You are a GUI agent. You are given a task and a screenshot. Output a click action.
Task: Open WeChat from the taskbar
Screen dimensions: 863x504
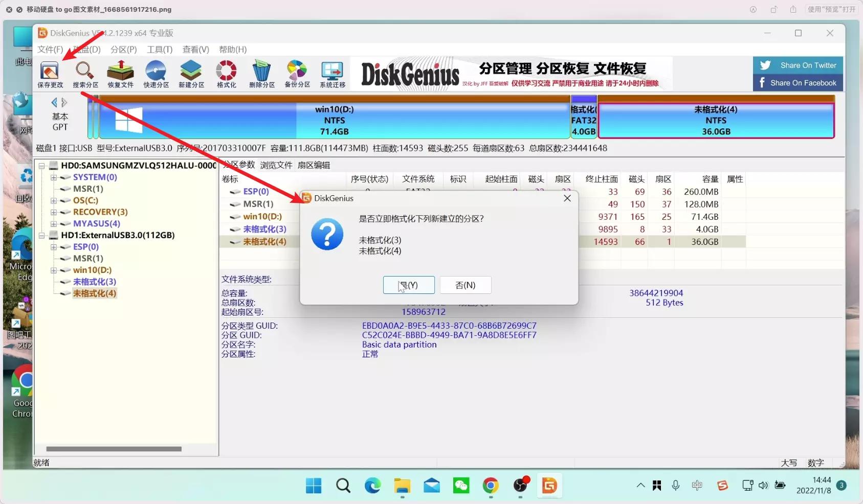click(x=461, y=486)
